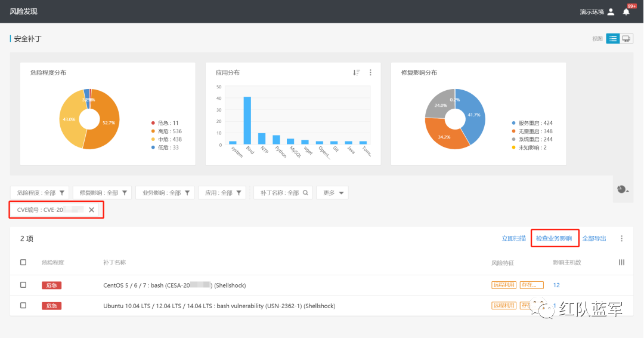Open 应用 filter dropdown

(x=222, y=192)
